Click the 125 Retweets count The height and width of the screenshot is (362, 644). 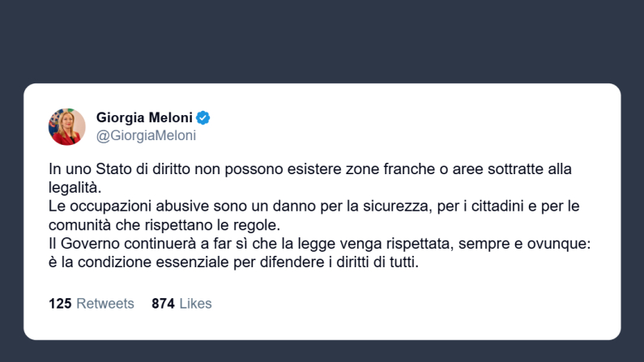(x=91, y=304)
